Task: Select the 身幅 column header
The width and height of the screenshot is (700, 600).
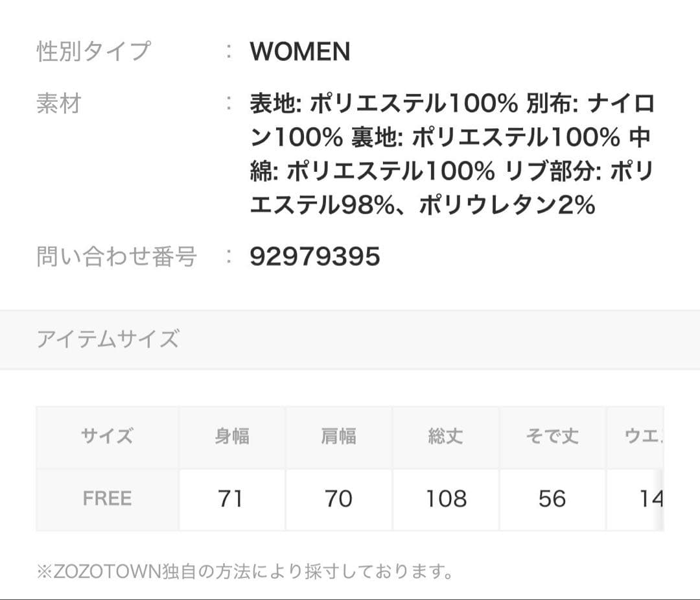Action: pyautogui.click(x=231, y=436)
